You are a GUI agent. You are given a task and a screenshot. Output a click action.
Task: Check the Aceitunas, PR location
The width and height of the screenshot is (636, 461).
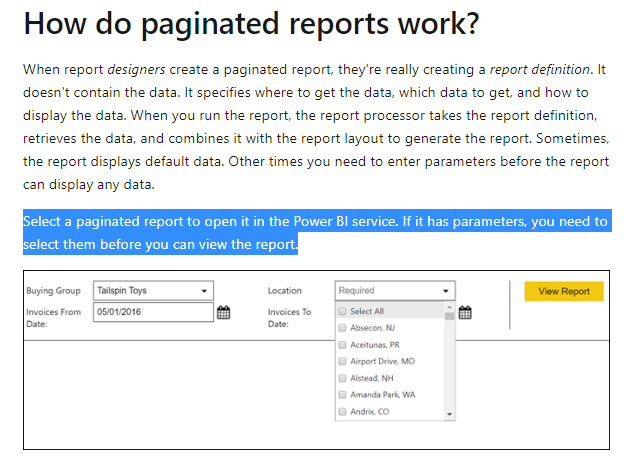[x=342, y=345]
